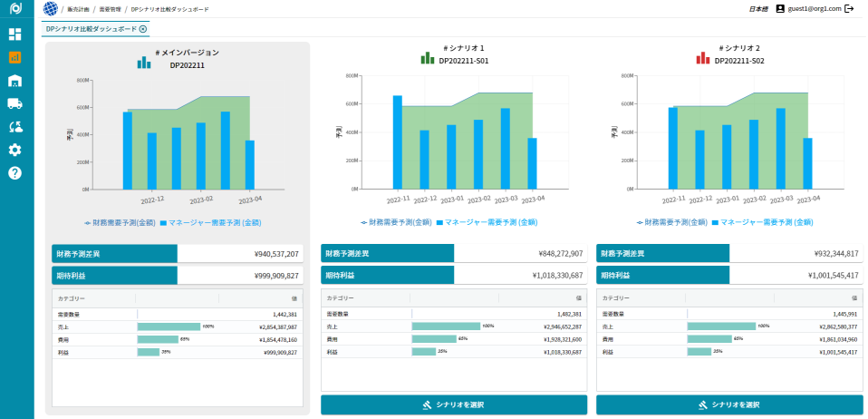Click the logout arrow icon
The height and width of the screenshot is (419, 868).
pos(849,8)
